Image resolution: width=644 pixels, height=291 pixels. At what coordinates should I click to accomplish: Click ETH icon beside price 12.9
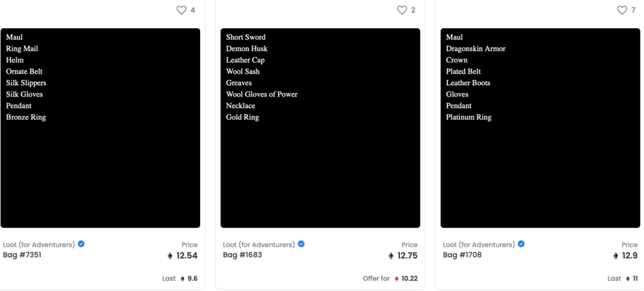point(615,256)
